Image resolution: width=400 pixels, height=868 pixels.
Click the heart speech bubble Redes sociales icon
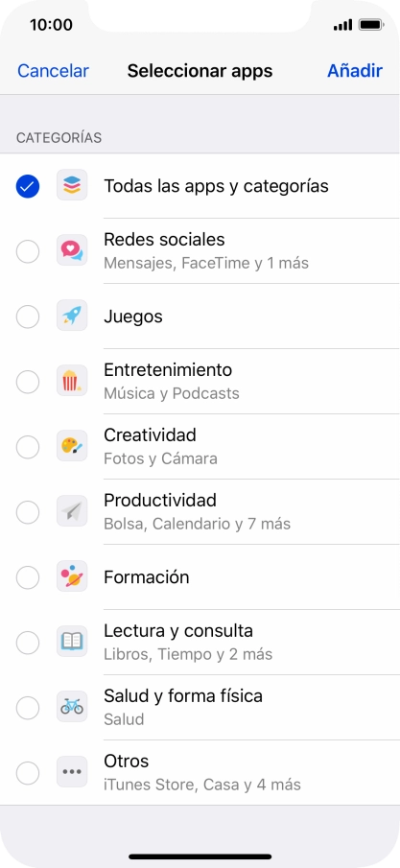click(72, 250)
